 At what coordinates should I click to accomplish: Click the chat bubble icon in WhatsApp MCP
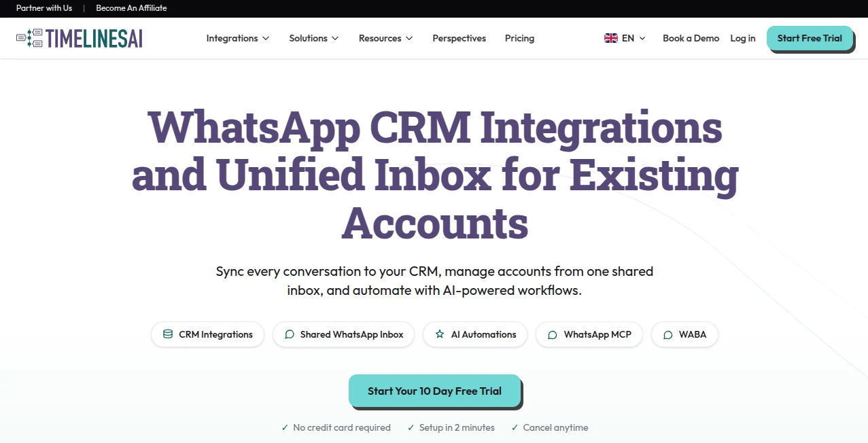[x=553, y=334]
